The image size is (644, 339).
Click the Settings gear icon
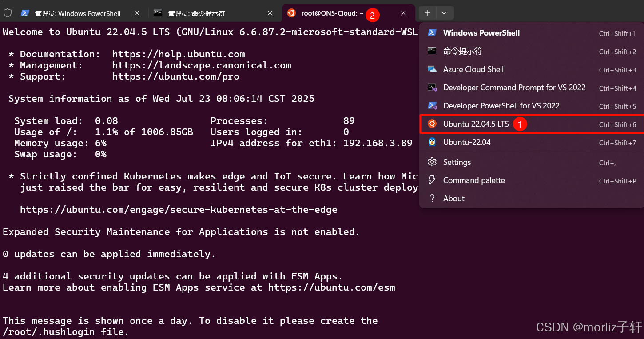pyautogui.click(x=432, y=162)
